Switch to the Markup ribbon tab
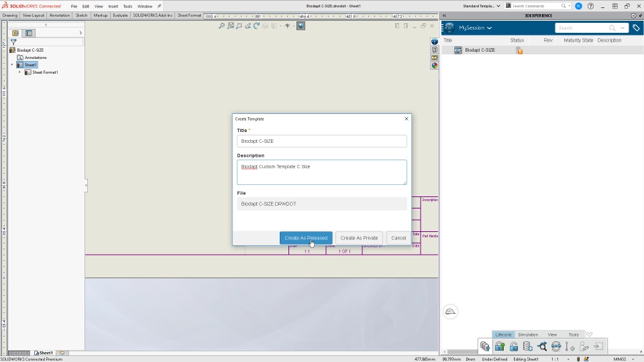644x362 pixels. (x=100, y=15)
